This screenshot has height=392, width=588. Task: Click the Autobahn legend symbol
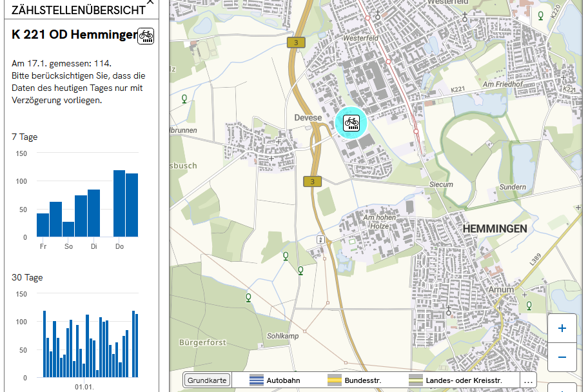(257, 380)
